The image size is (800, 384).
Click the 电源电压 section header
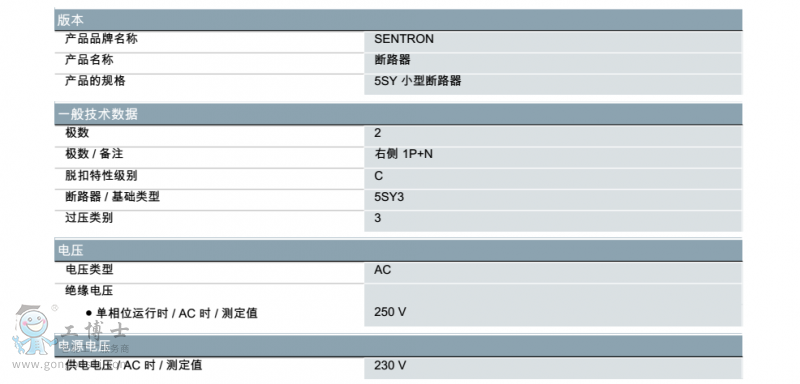click(x=398, y=346)
